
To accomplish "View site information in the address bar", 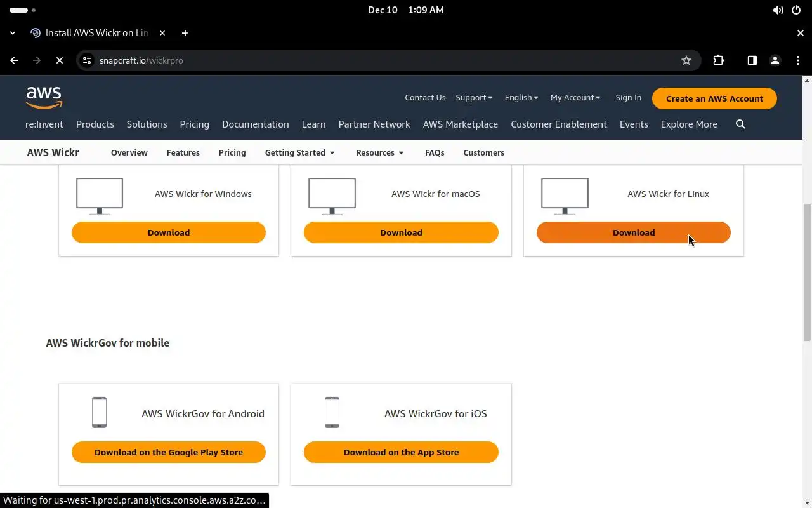I will pyautogui.click(x=88, y=60).
